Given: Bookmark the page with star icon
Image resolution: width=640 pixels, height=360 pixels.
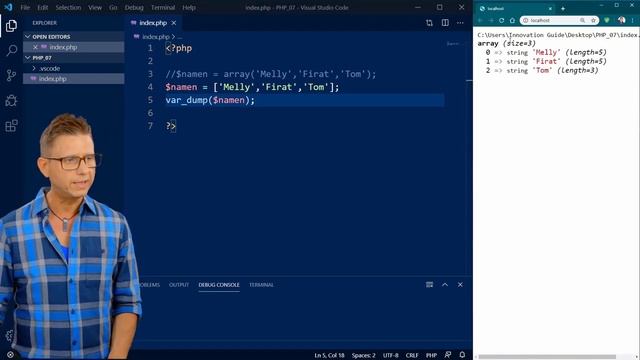Looking at the screenshot, I should coord(593,20).
